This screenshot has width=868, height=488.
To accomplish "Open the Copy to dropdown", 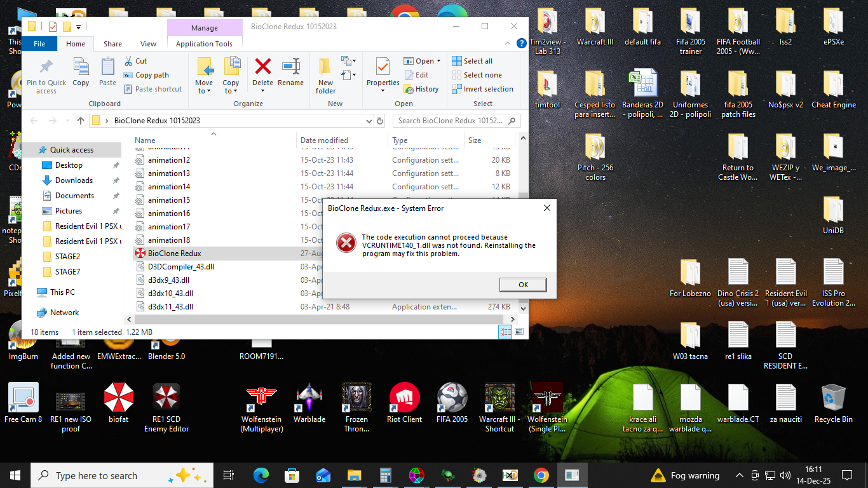I will click(231, 76).
